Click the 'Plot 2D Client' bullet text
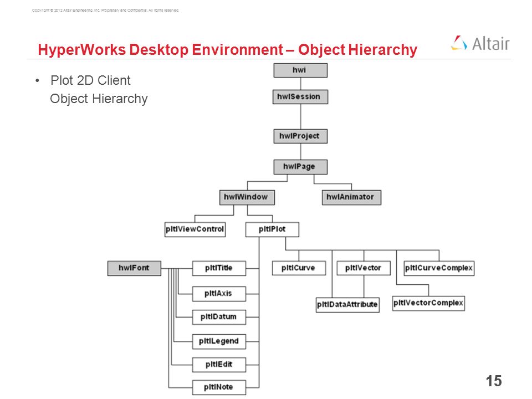 [90, 80]
